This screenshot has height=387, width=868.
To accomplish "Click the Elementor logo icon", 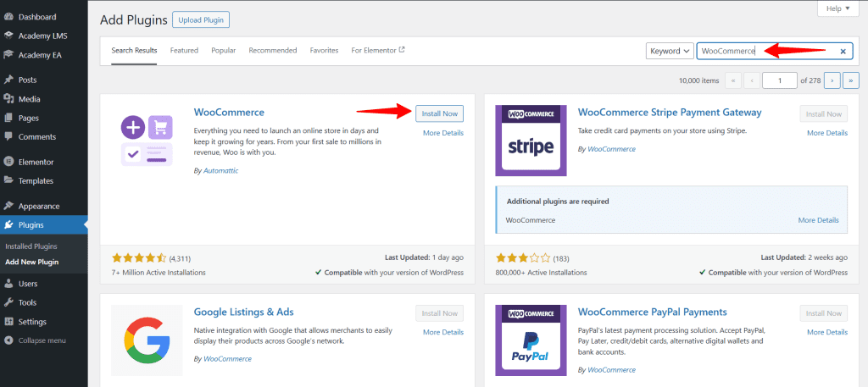I will [8, 162].
